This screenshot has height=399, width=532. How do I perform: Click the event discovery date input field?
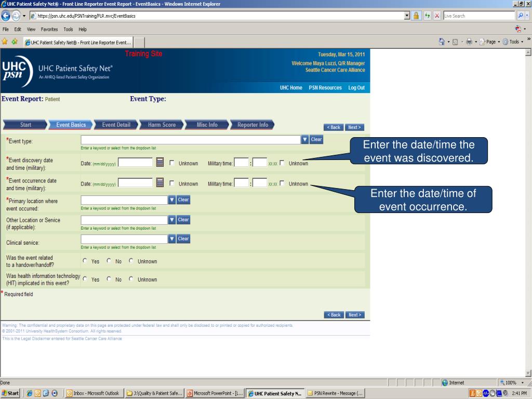[x=135, y=162]
